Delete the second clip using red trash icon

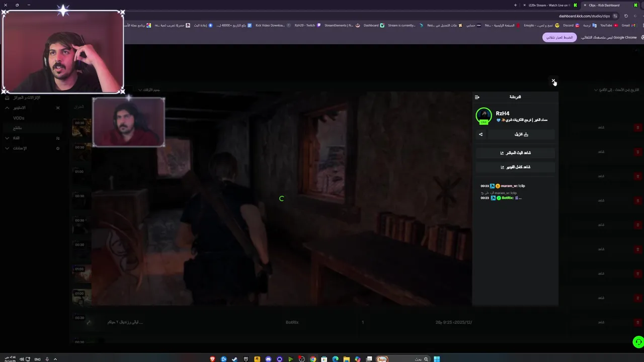638,152
